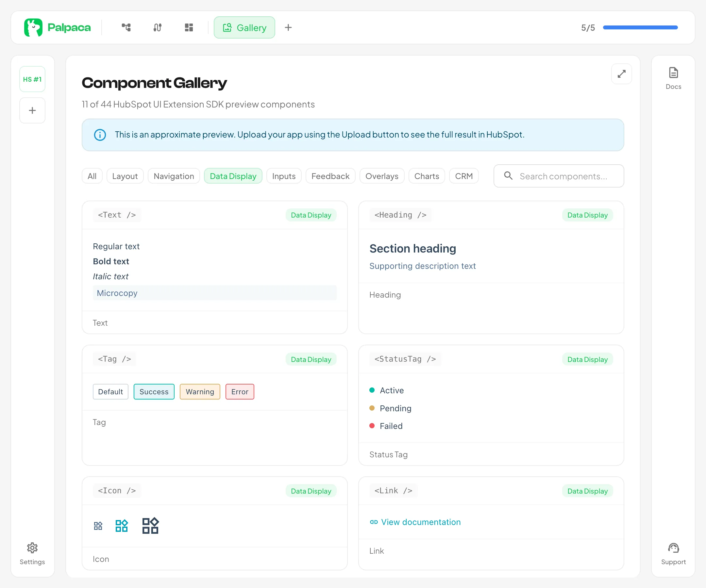Viewport: 706px width, 588px height.
Task: Focus the Search components field
Action: pyautogui.click(x=563, y=176)
